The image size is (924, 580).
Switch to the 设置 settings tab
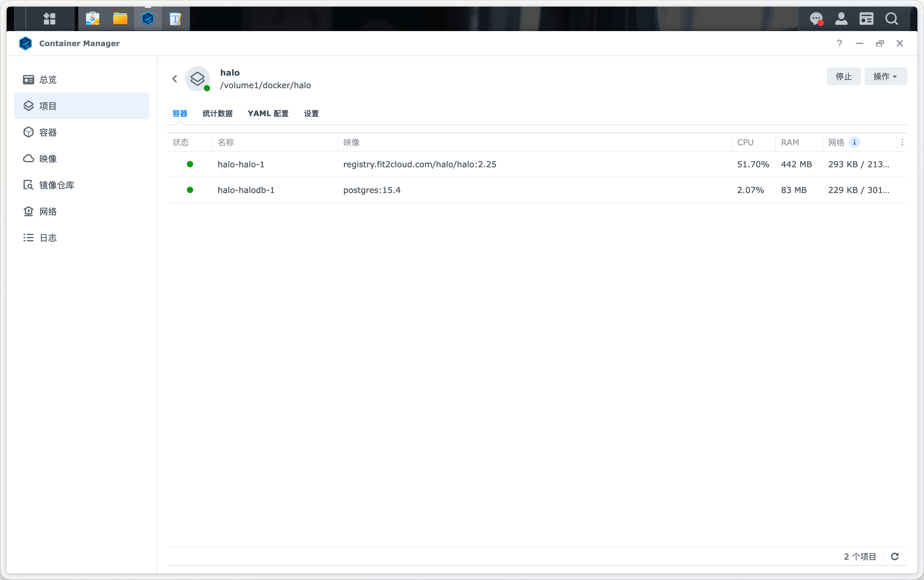311,114
